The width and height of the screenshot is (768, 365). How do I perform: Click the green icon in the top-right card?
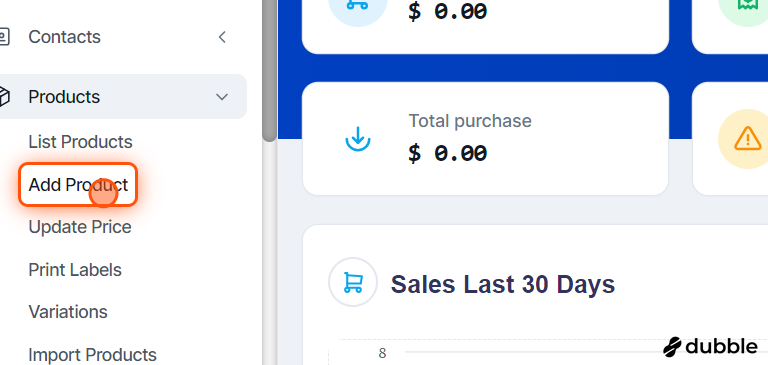[748, 5]
